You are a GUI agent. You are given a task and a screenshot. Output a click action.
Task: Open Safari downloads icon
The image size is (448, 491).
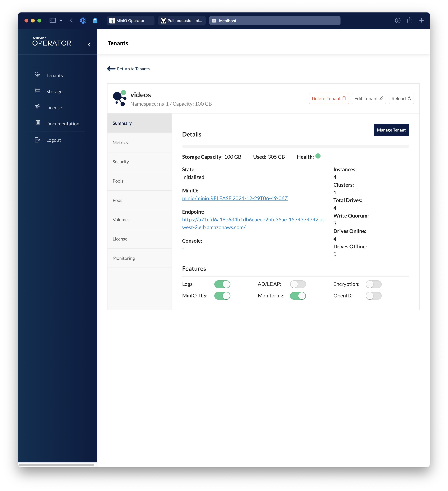[397, 20]
